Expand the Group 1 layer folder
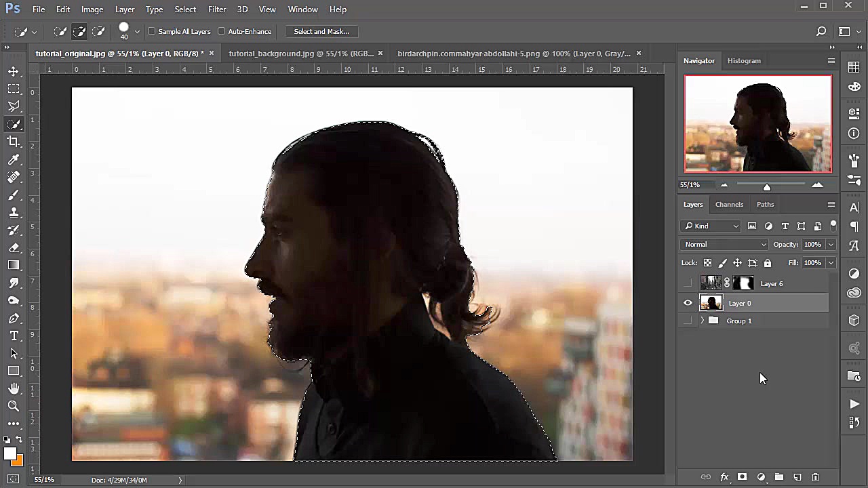Viewport: 868px width, 488px height. [702, 321]
